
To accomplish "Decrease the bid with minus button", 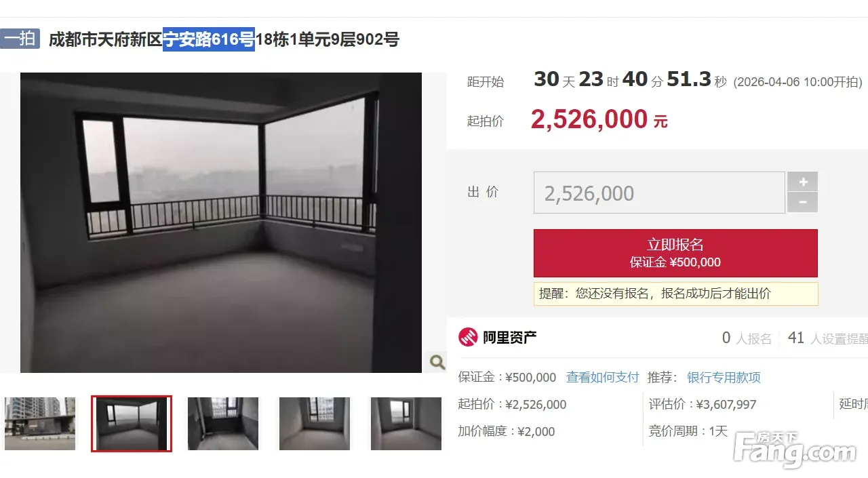I will tap(803, 202).
